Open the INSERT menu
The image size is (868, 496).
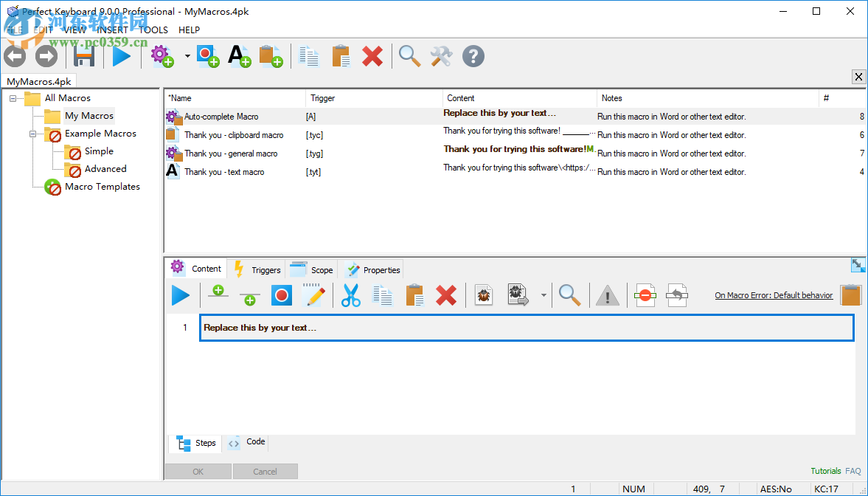tap(112, 30)
